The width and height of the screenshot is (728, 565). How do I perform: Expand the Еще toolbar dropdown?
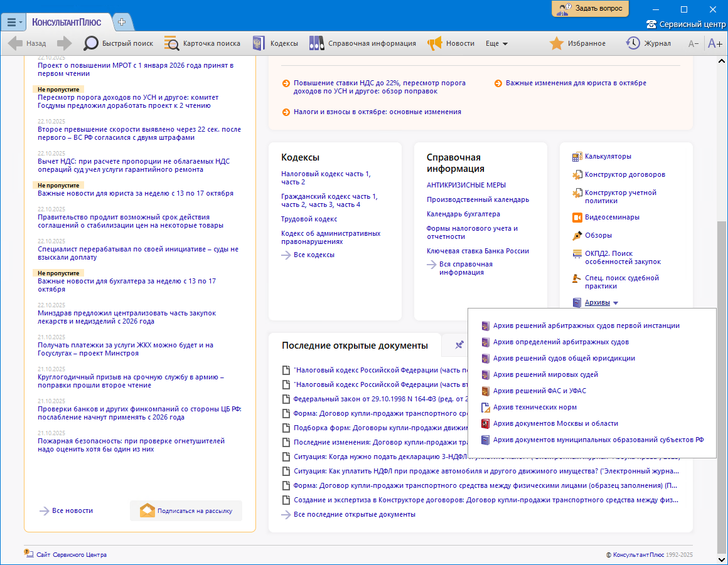pos(496,43)
